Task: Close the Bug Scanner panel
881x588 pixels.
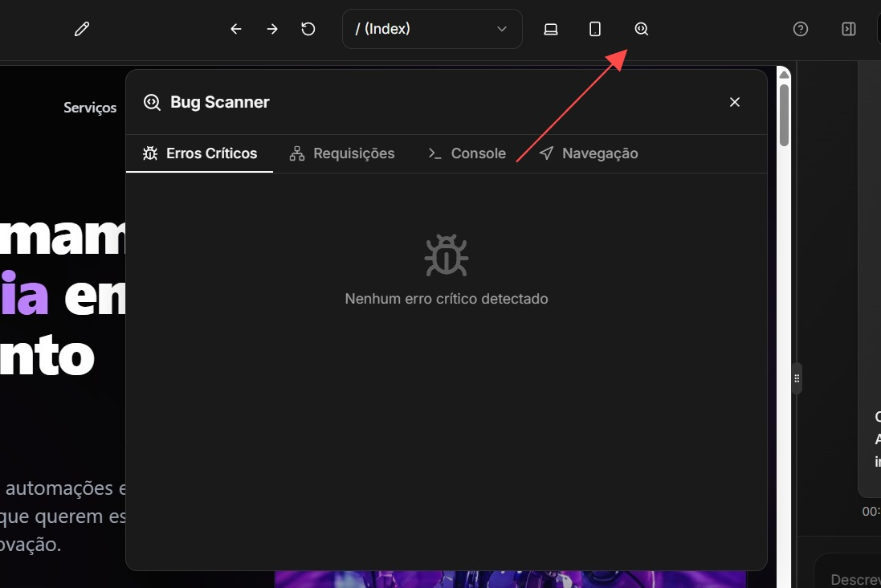Action: pyautogui.click(x=734, y=102)
